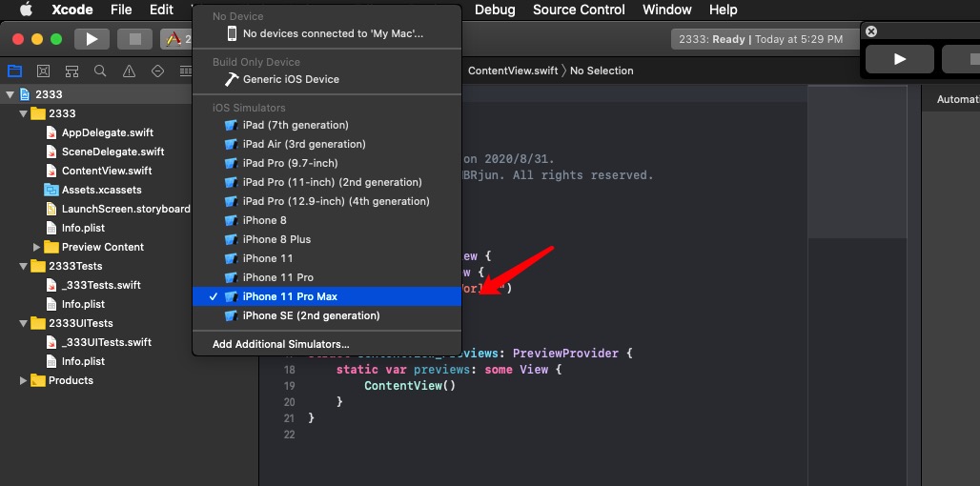Viewport: 980px width, 486px height.
Task: Select Info.plist under 2333UITests
Action: point(83,361)
